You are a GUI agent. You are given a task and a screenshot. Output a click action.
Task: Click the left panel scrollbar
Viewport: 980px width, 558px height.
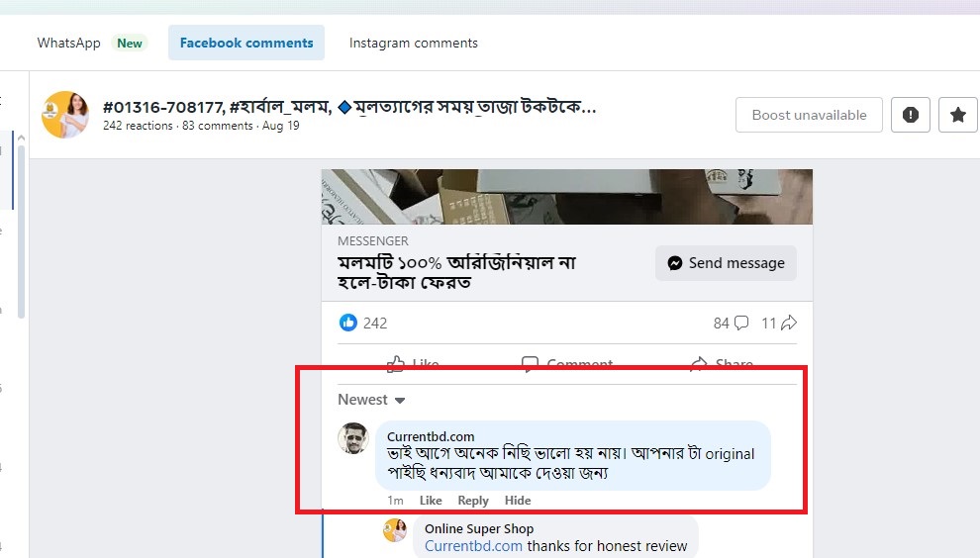(21, 232)
